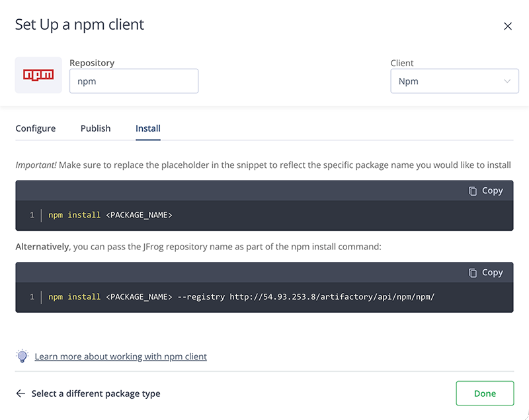Open Learn more about working with npm client
This screenshot has height=420, width=529.
(120, 357)
